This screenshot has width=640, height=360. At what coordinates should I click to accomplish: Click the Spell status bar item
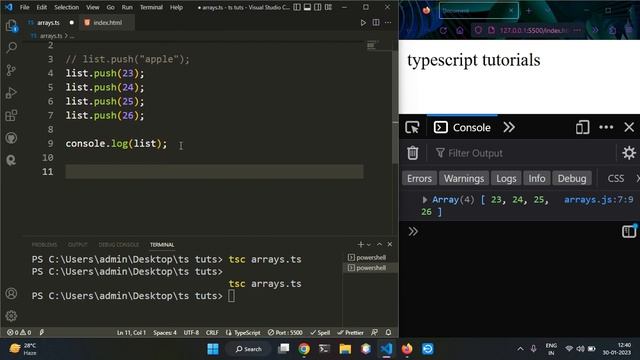click(320, 333)
